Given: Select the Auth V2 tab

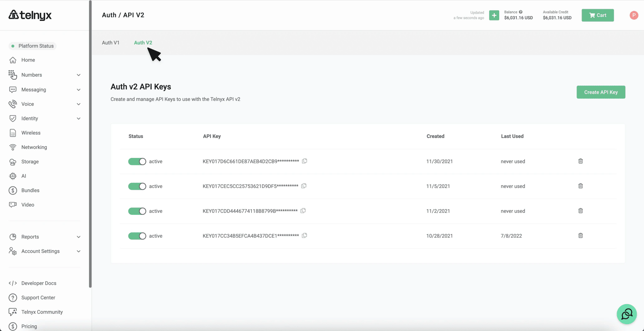Looking at the screenshot, I should point(143,42).
